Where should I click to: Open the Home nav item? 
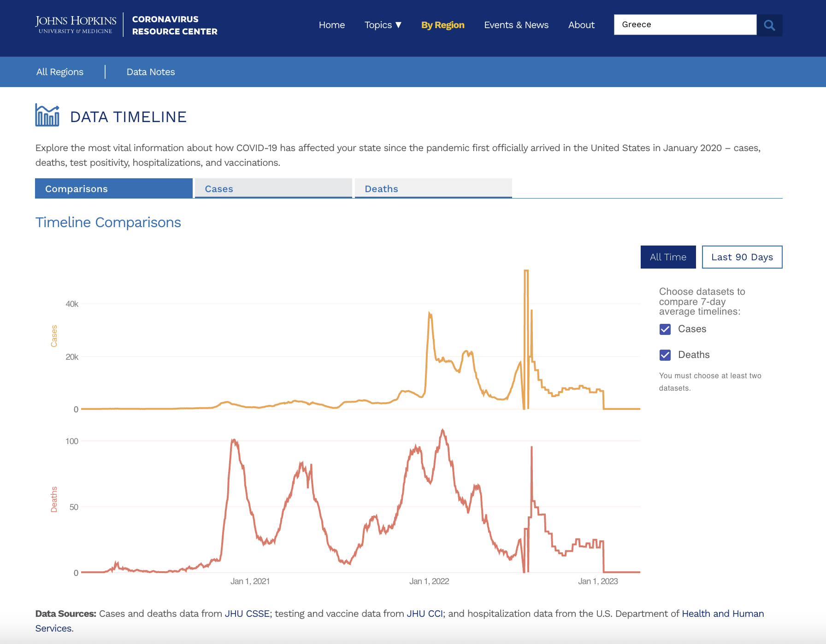(331, 25)
